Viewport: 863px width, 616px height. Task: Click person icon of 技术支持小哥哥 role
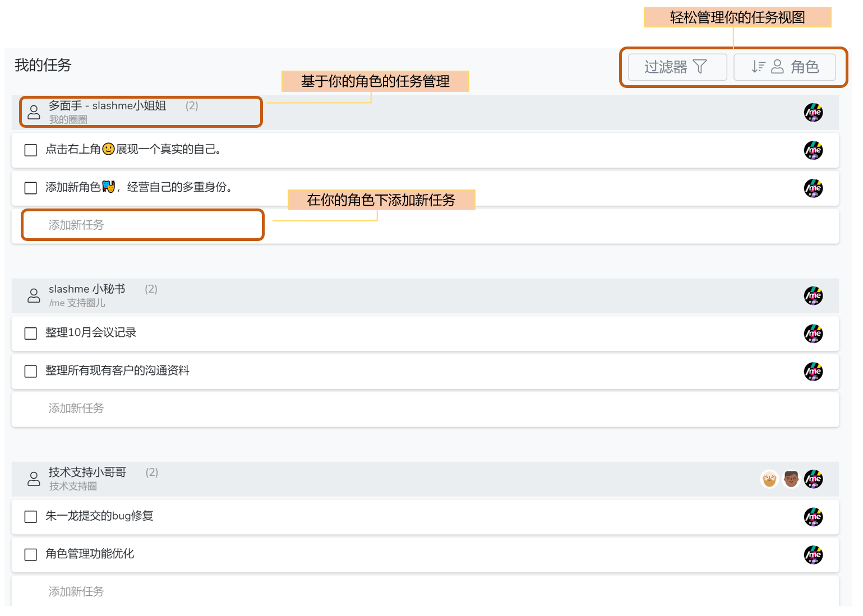34,479
